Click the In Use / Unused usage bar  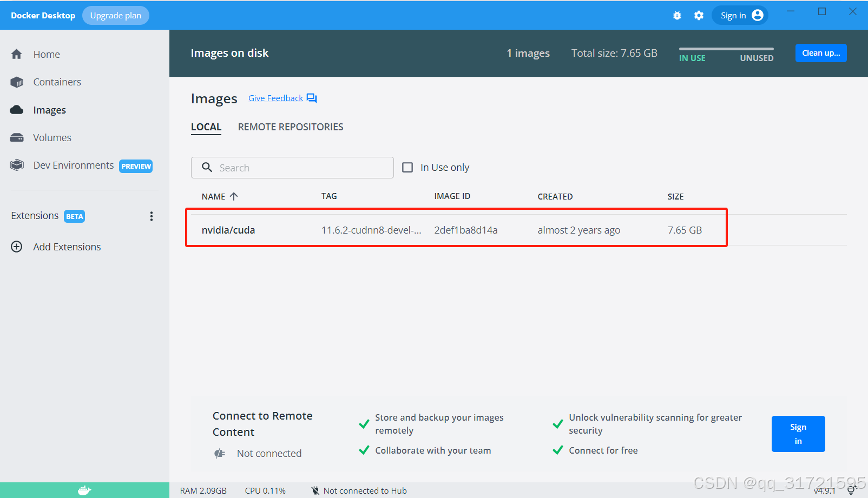click(726, 49)
